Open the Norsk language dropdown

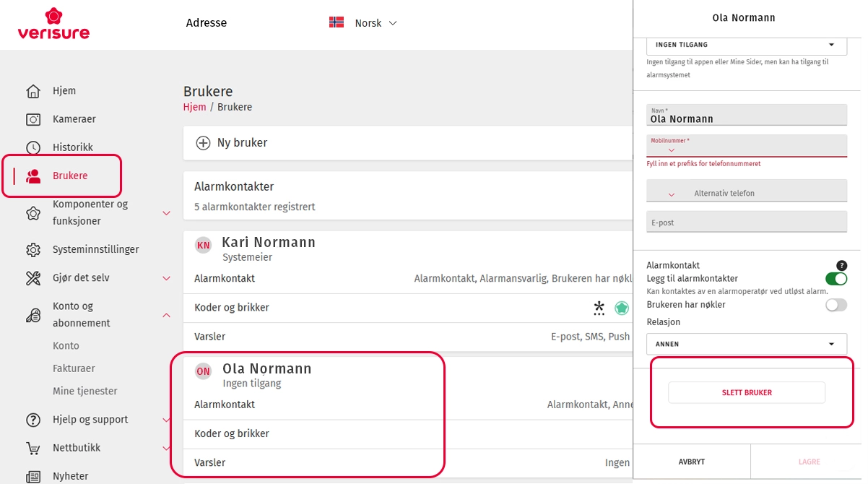(x=376, y=23)
